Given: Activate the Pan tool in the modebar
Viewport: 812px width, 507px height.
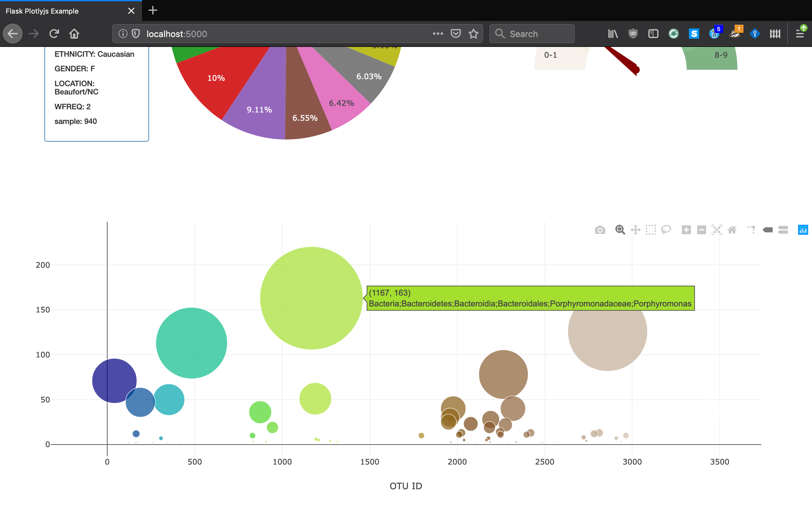Looking at the screenshot, I should (x=635, y=230).
